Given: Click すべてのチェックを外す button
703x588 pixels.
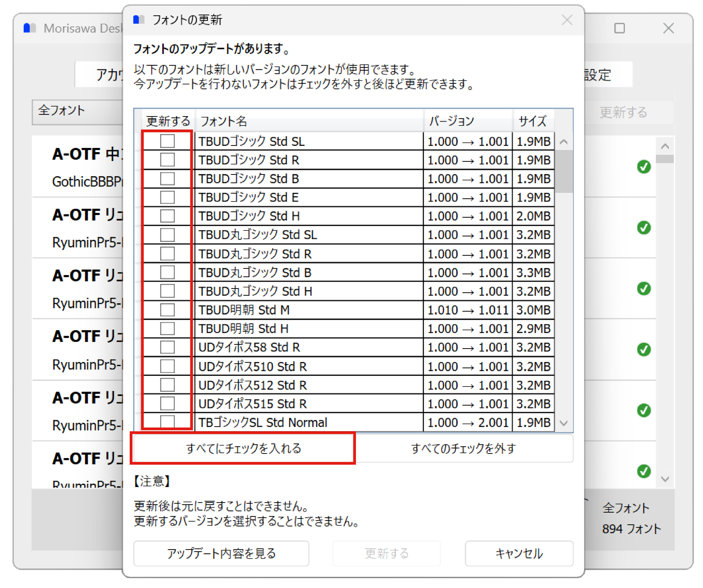Looking at the screenshot, I should [x=464, y=449].
